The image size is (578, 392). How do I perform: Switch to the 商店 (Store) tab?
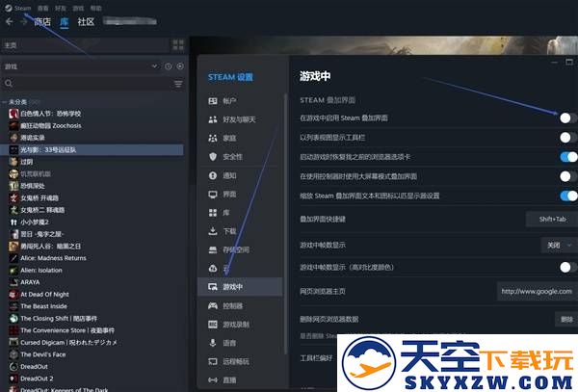click(x=42, y=22)
